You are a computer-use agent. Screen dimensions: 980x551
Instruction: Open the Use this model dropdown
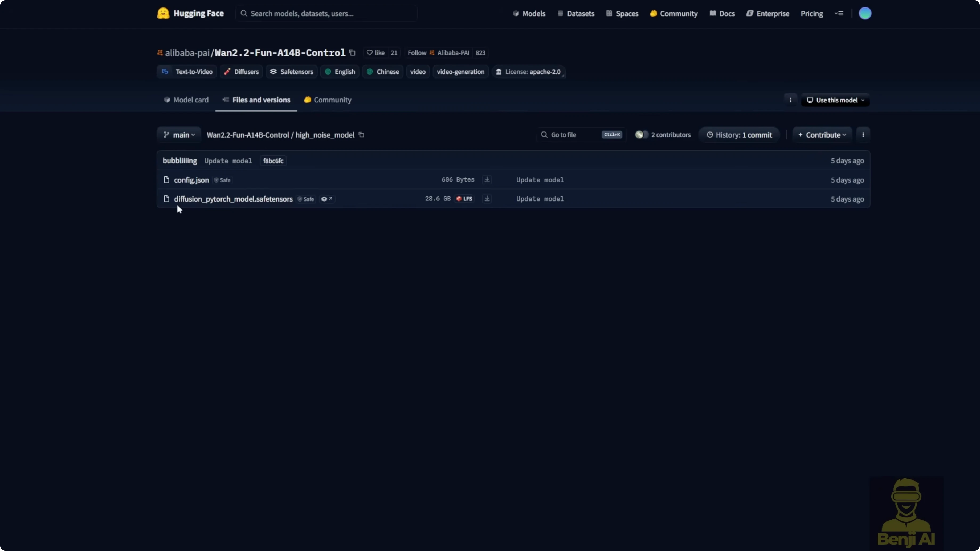coord(835,100)
